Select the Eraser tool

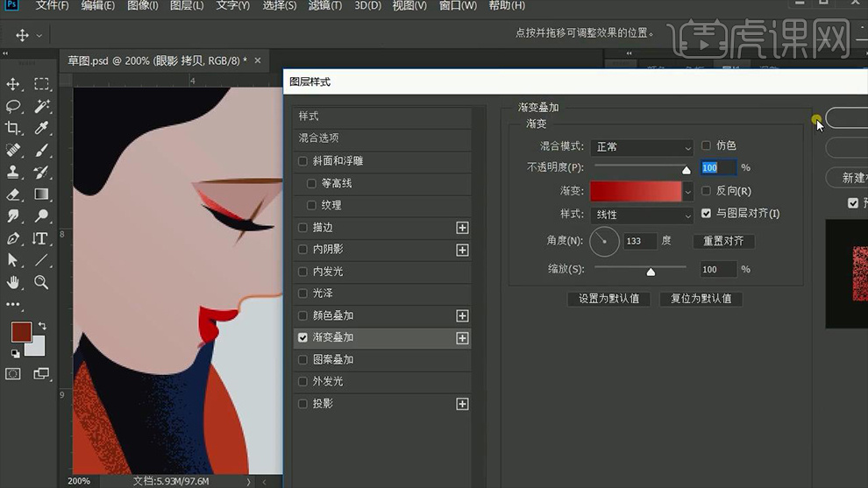click(13, 194)
